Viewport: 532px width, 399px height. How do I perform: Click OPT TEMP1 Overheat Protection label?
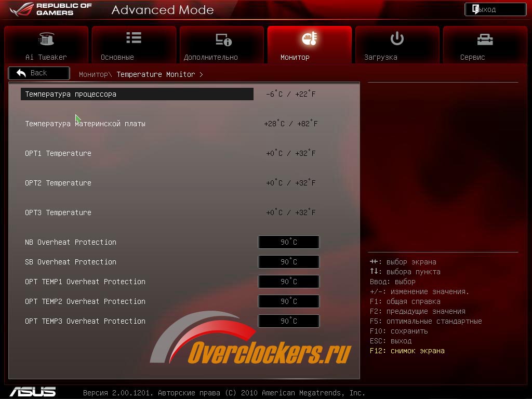85,281
